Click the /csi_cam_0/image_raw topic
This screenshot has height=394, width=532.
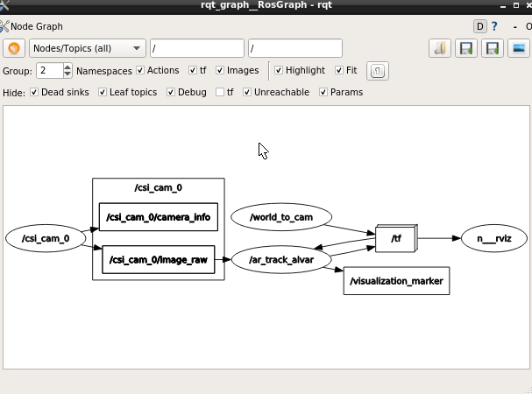[158, 260]
